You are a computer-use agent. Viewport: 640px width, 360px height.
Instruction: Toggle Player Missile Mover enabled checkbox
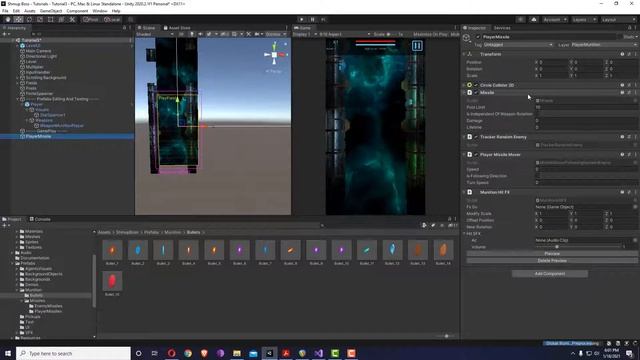point(476,155)
